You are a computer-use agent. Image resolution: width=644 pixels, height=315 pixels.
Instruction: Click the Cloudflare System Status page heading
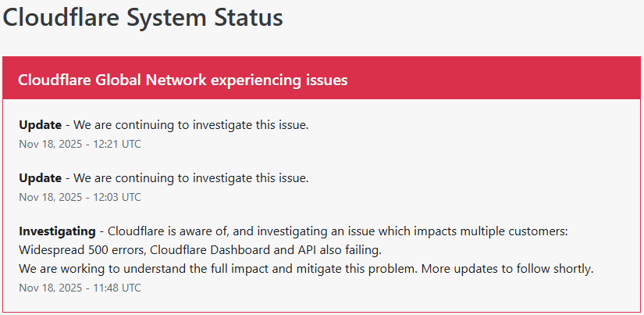point(143,17)
